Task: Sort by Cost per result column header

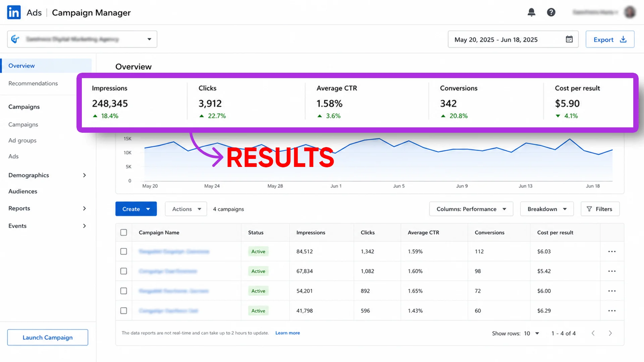Action: (555, 232)
